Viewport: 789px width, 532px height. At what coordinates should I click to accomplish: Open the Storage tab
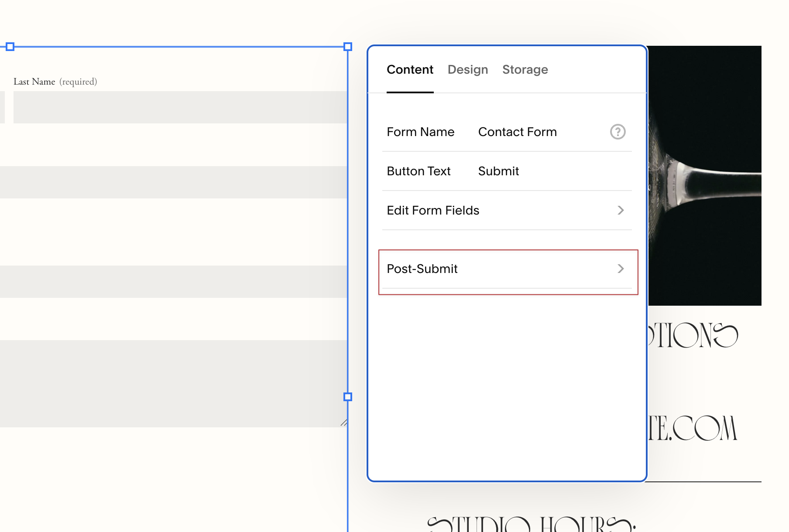pos(525,70)
